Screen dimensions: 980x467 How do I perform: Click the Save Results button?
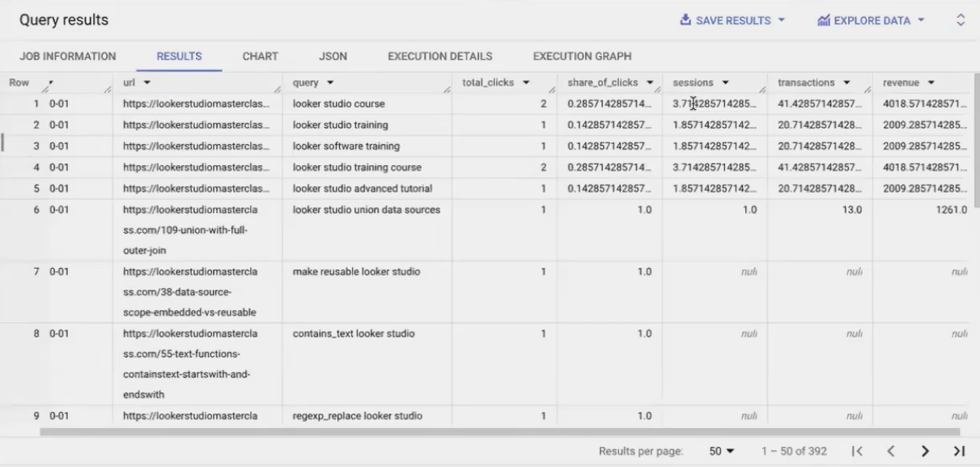[x=732, y=20]
